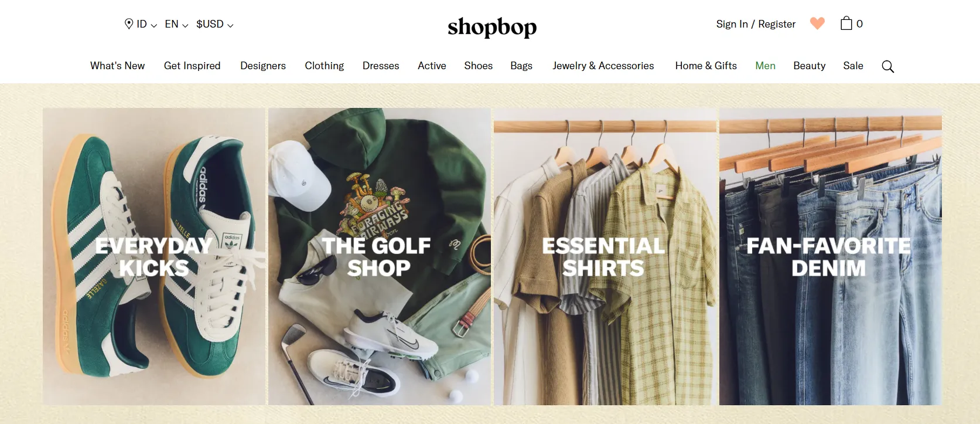Viewport: 980px width, 424px height.
Task: Open the shopping bag icon
Action: pos(846,23)
